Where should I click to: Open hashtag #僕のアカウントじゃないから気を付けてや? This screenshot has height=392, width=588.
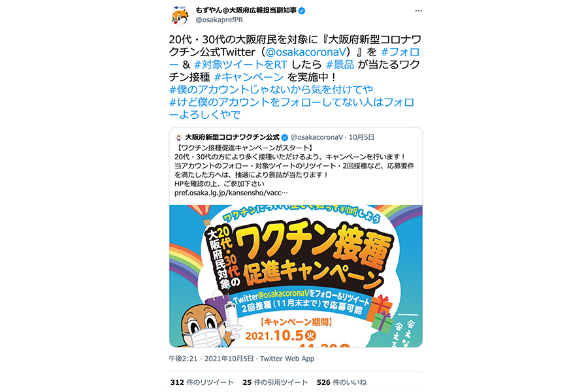pyautogui.click(x=271, y=90)
